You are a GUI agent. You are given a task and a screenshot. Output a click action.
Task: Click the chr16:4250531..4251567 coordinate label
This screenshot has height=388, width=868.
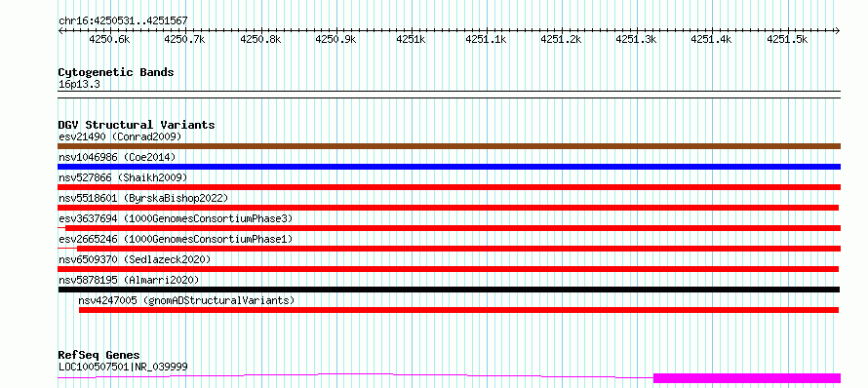(123, 21)
